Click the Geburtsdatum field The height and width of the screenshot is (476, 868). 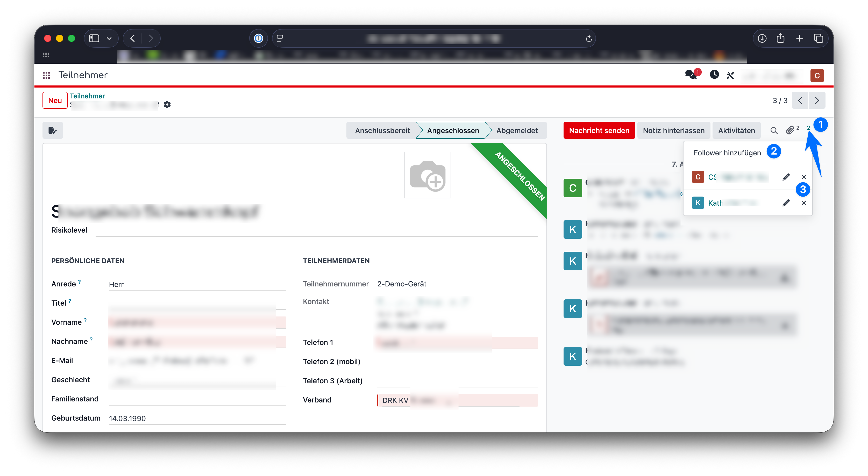[x=197, y=418]
